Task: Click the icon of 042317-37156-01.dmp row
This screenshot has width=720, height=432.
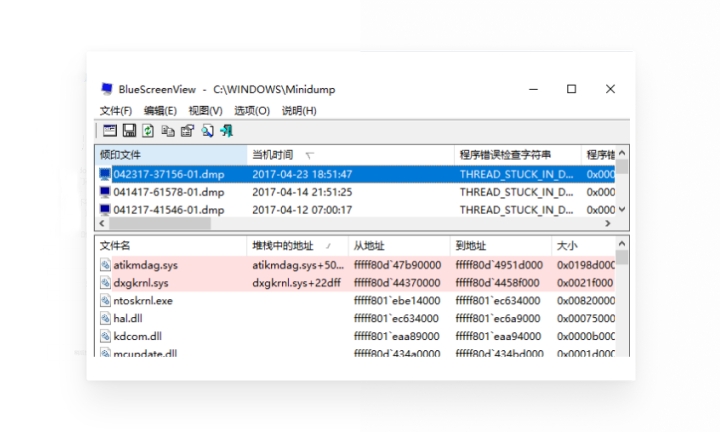Action: coord(105,174)
